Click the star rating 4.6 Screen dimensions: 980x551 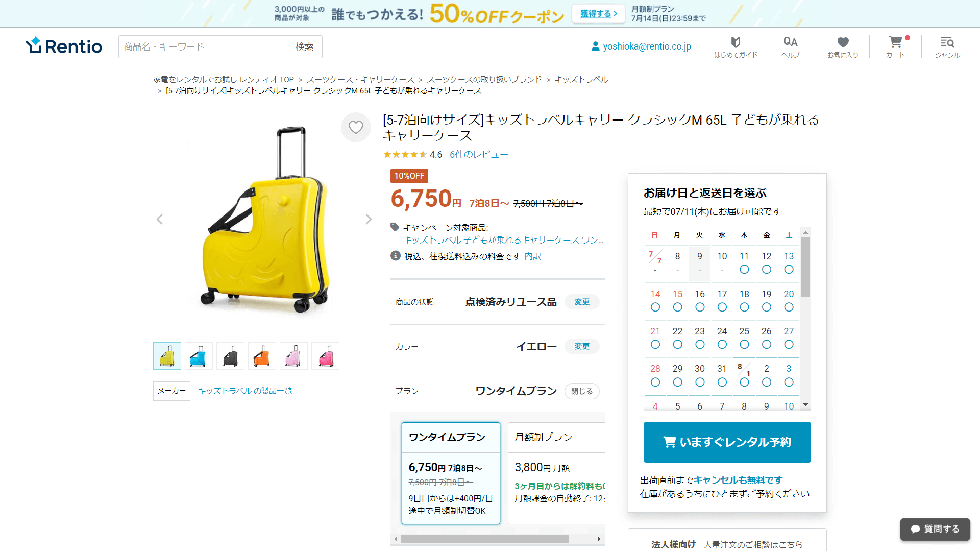click(x=412, y=154)
